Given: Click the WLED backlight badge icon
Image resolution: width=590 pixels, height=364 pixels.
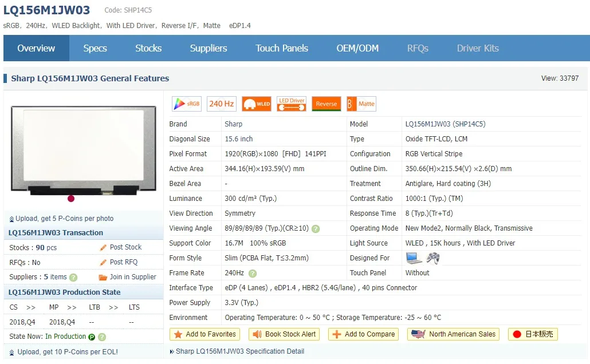Looking at the screenshot, I should pos(257,104).
